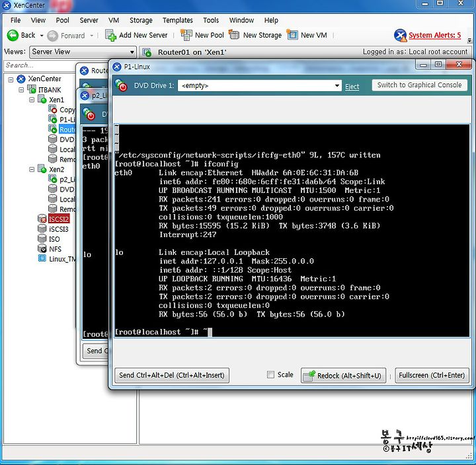Viewport: 476px width, 465px height.
Task: Select the iSCSI3 storage icon
Action: click(42, 229)
